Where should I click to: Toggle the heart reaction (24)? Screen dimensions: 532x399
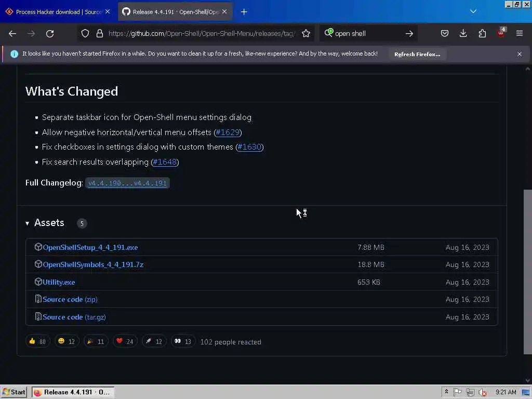click(125, 341)
